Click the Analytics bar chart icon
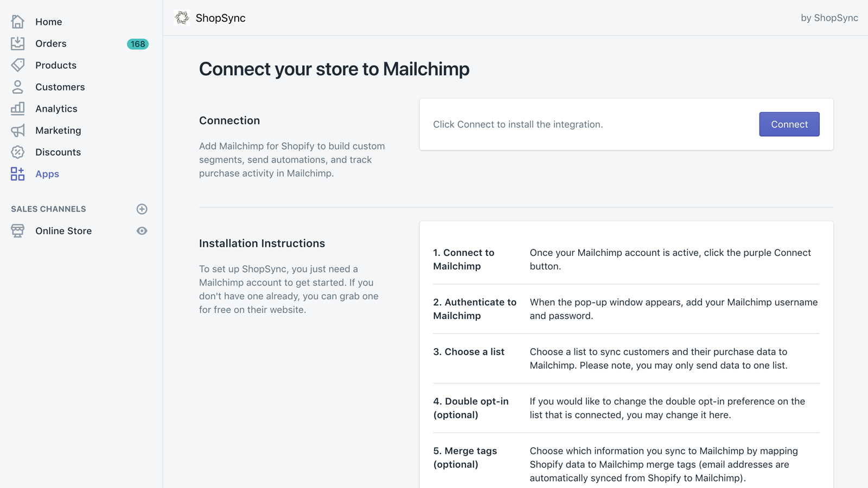 point(17,108)
